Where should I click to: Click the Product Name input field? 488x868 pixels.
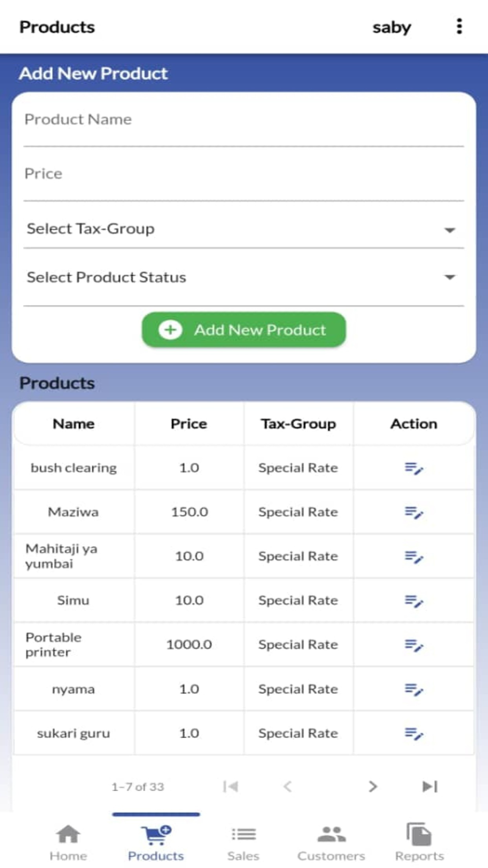coord(243,120)
